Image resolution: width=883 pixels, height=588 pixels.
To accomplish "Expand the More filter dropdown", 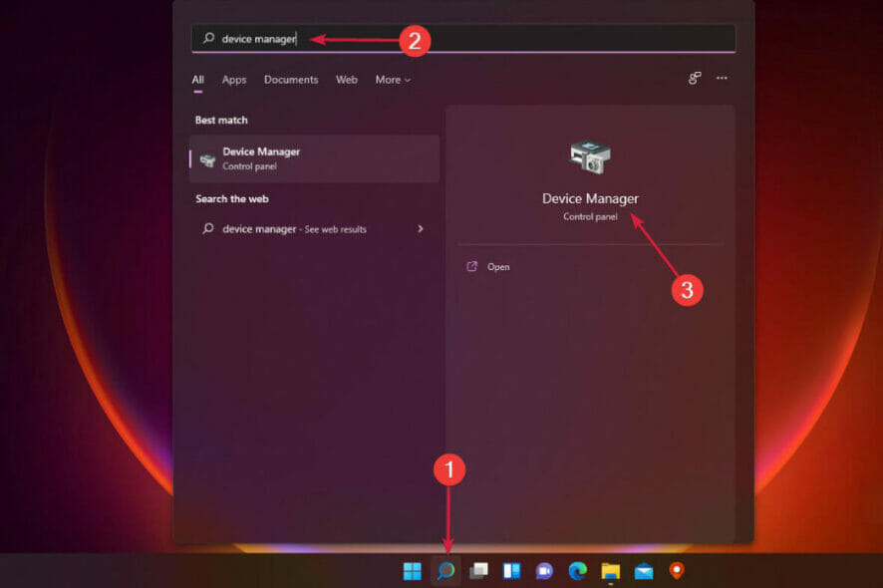I will coord(393,80).
